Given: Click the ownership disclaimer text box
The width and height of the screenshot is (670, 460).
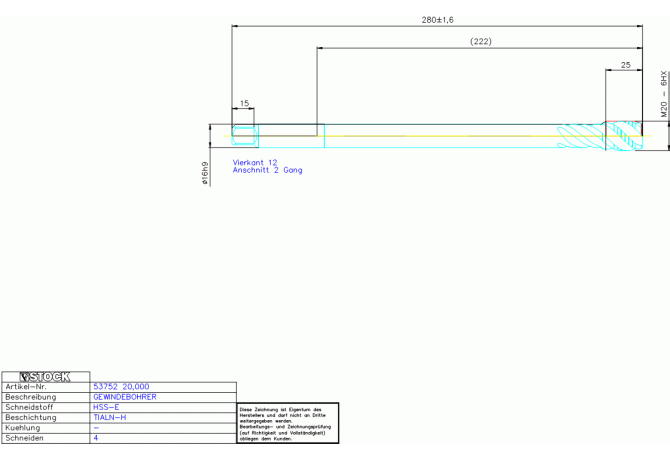Looking at the screenshot, I should tap(288, 423).
